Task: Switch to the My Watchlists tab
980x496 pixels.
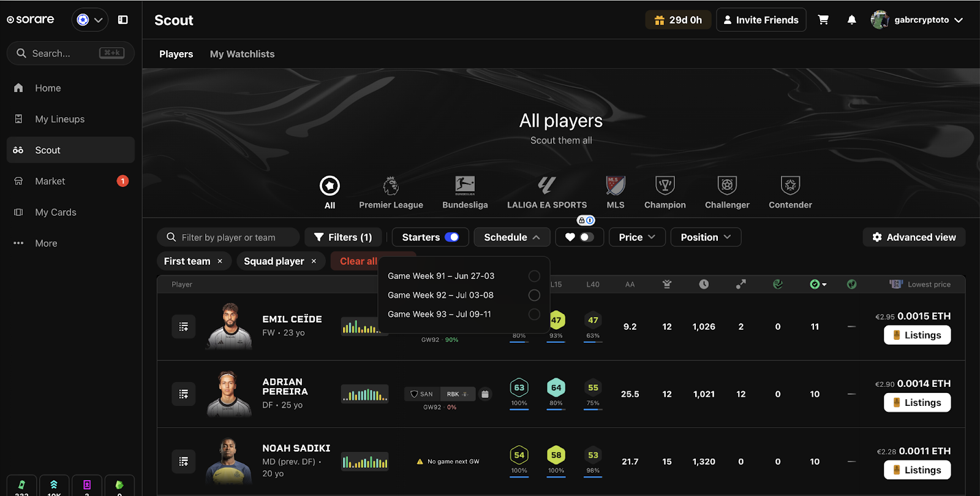Action: pyautogui.click(x=242, y=54)
